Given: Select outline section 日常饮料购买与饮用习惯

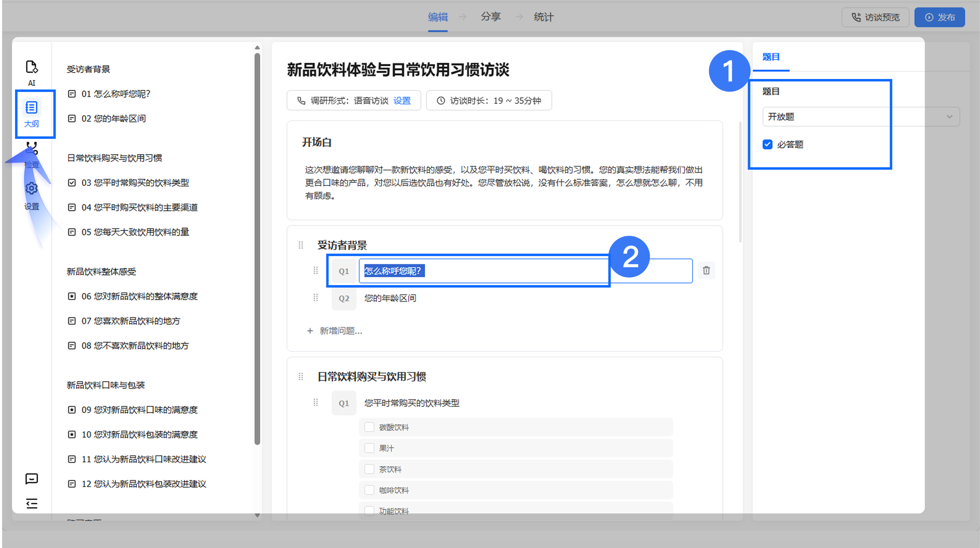Looking at the screenshot, I should (x=114, y=158).
